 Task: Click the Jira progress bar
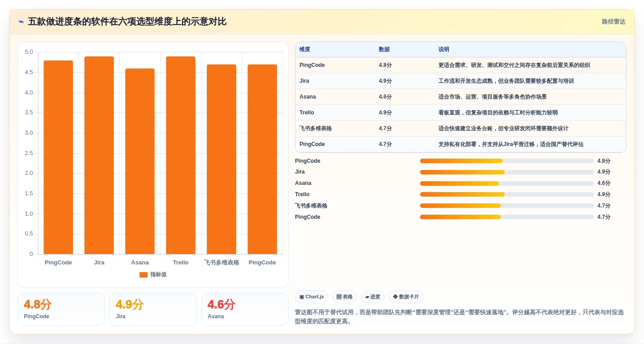click(x=507, y=172)
